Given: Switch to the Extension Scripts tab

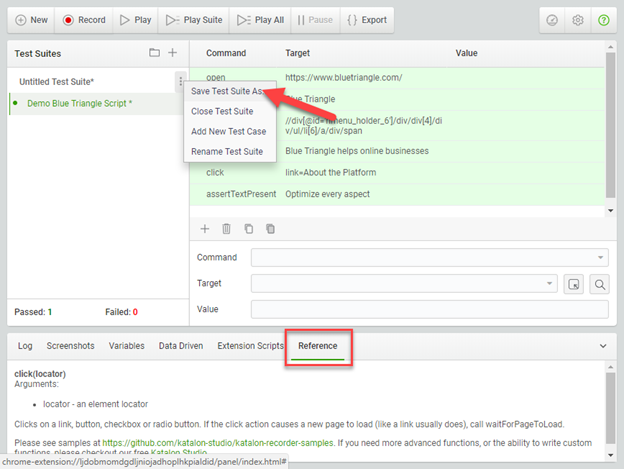Looking at the screenshot, I should coord(250,346).
